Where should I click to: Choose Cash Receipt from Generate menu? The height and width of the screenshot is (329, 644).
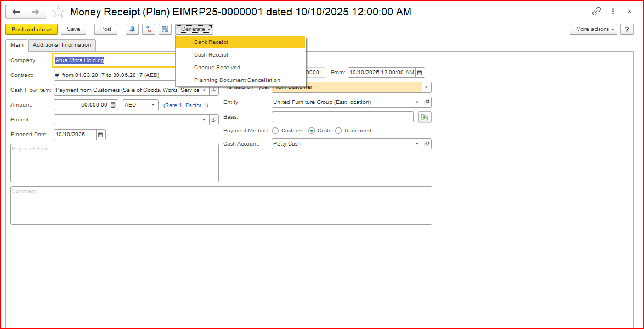[211, 55]
